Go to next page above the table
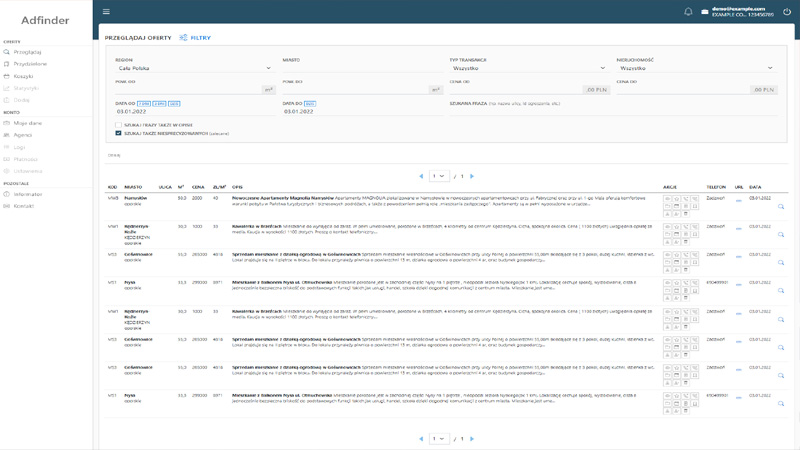Viewport: 800px width, 450px height. 472,176
